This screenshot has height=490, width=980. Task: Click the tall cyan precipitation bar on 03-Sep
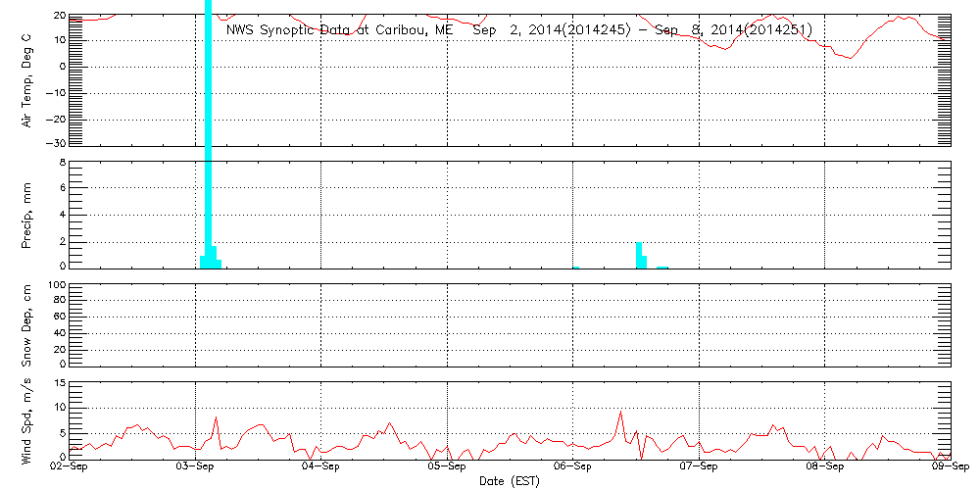208,147
